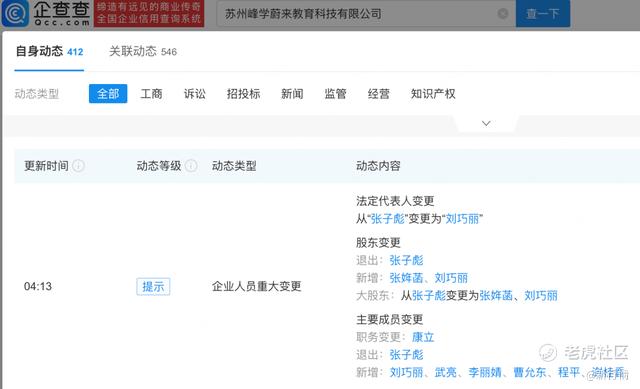640x389 pixels.
Task: Select the 诉讼 filter type
Action: [x=195, y=94]
